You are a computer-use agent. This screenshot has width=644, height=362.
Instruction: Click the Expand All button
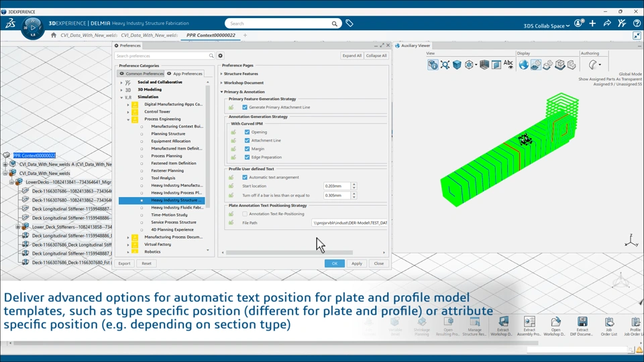pyautogui.click(x=352, y=56)
